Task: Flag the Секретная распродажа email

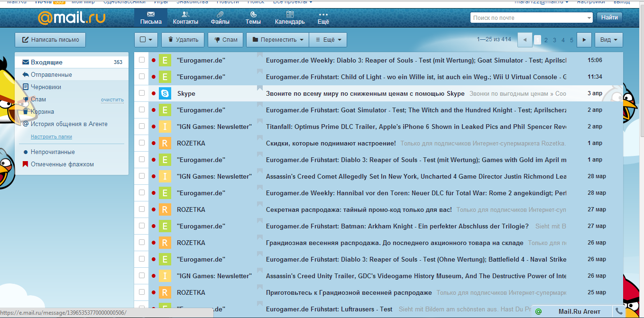Action: point(260,204)
